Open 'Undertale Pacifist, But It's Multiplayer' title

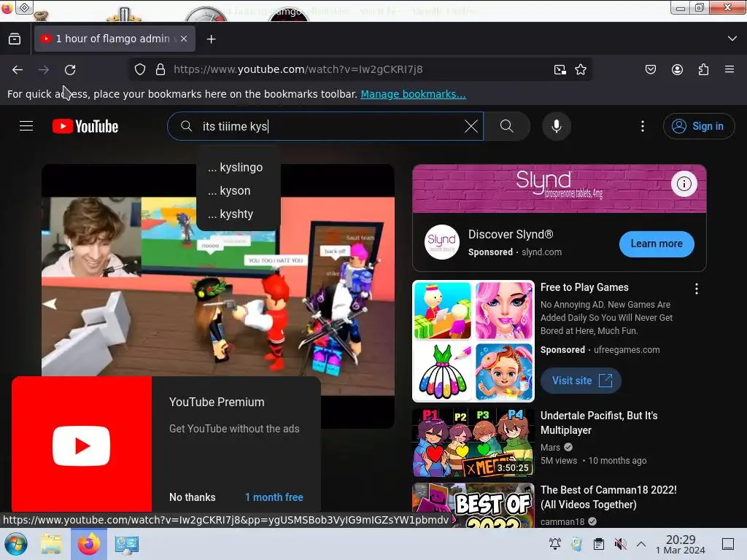click(599, 423)
